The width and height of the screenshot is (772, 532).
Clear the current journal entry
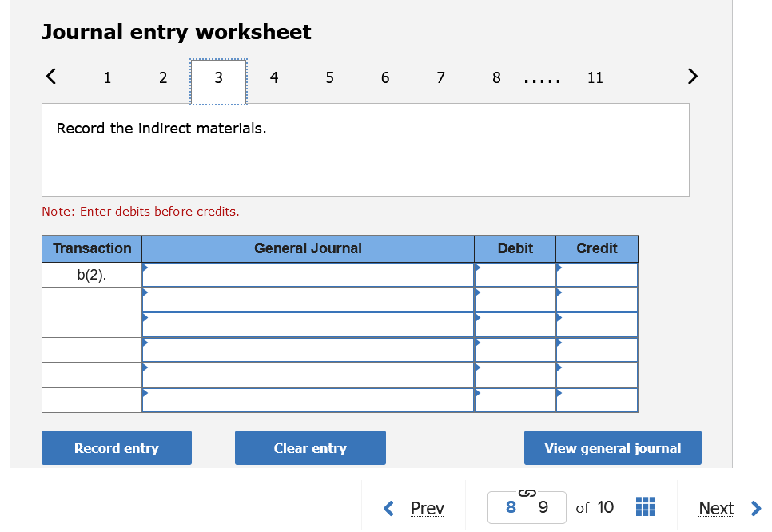click(310, 447)
